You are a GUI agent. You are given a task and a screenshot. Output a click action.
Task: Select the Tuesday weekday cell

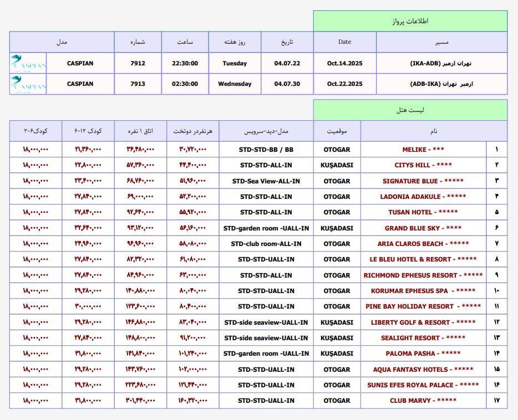pos(235,63)
